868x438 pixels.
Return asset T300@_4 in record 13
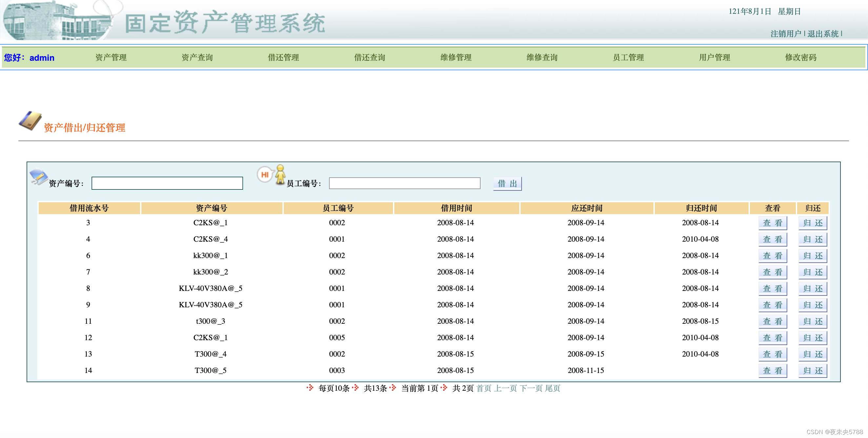pos(813,354)
